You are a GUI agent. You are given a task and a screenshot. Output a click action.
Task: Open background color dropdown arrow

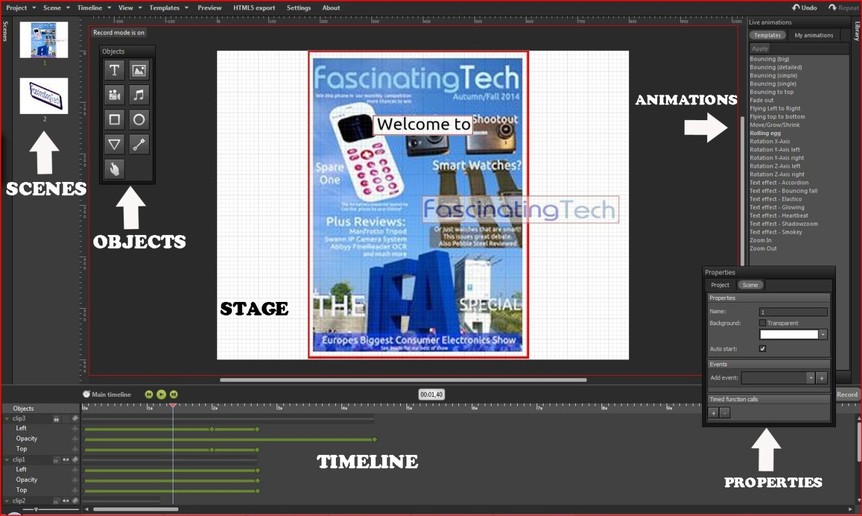[x=823, y=334]
